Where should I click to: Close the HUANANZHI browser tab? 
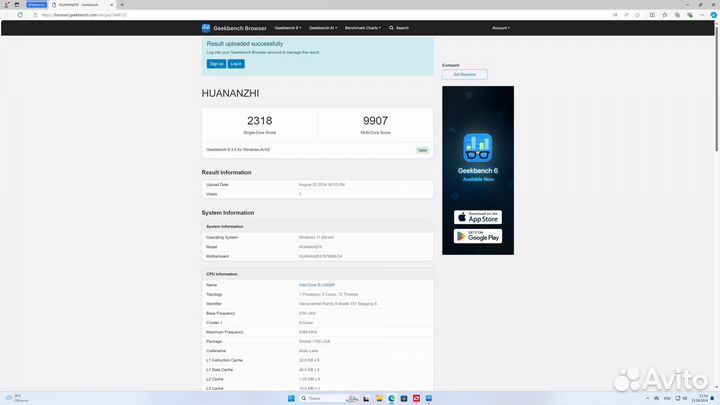pos(112,5)
